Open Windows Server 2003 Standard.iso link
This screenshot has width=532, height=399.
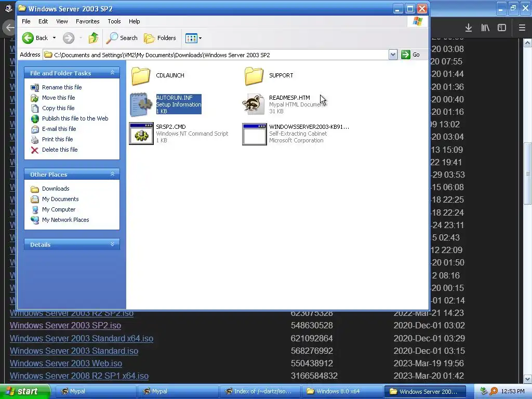point(74,351)
